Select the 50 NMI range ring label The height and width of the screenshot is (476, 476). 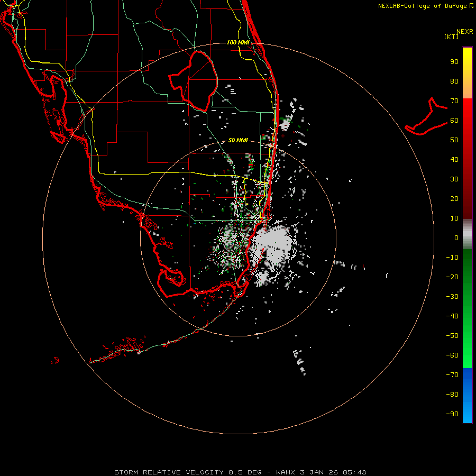(238, 140)
